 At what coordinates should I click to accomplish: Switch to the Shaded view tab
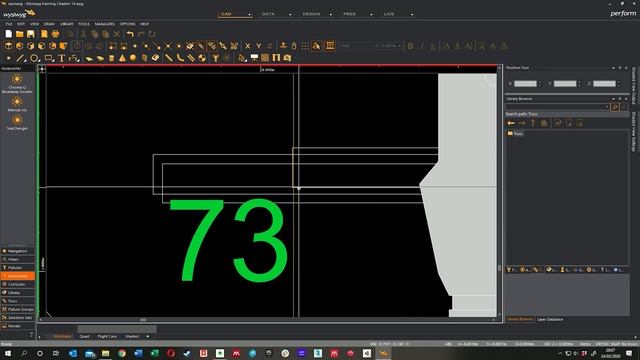(131, 336)
